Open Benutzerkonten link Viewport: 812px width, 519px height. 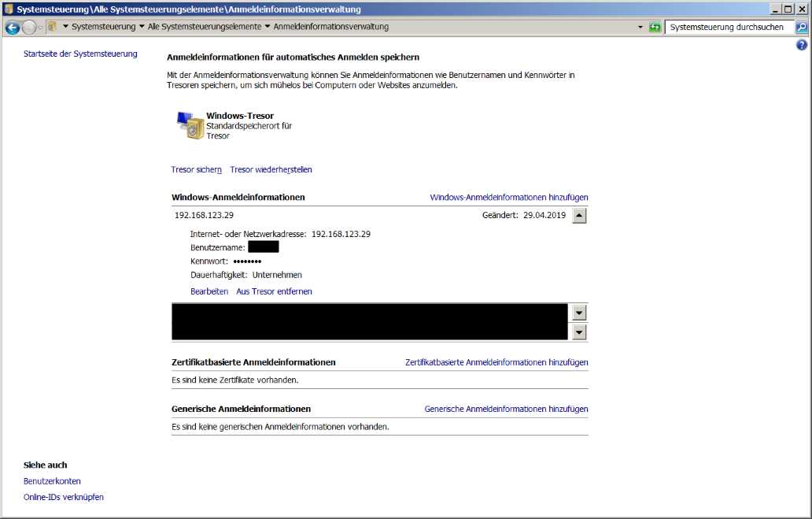tap(52, 481)
